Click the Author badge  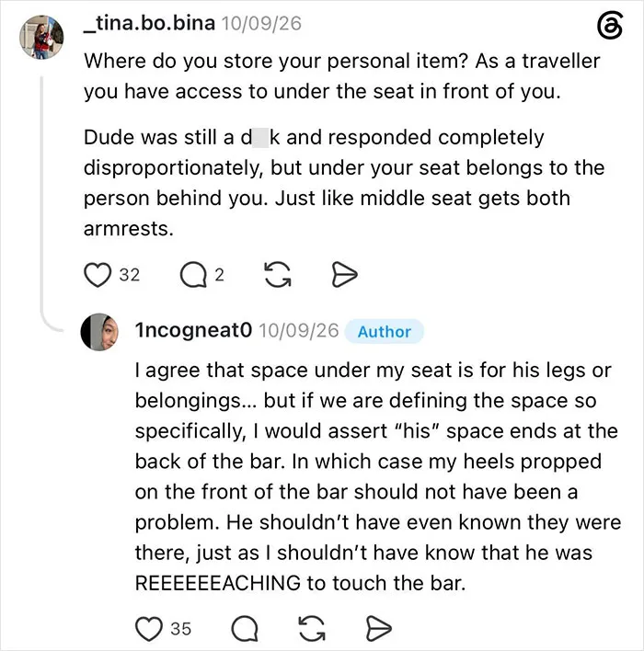tap(385, 331)
